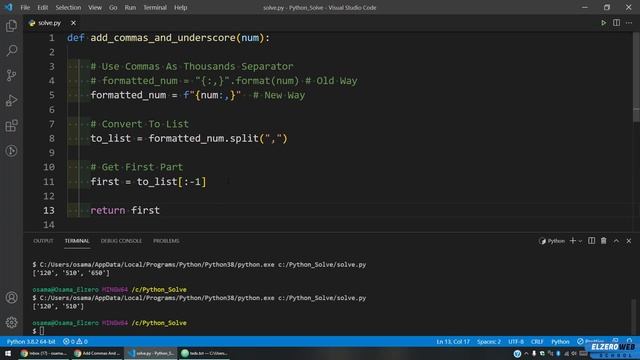Switch to the DEBUG CONSOLE tab
The height and width of the screenshot is (360, 640).
click(121, 241)
